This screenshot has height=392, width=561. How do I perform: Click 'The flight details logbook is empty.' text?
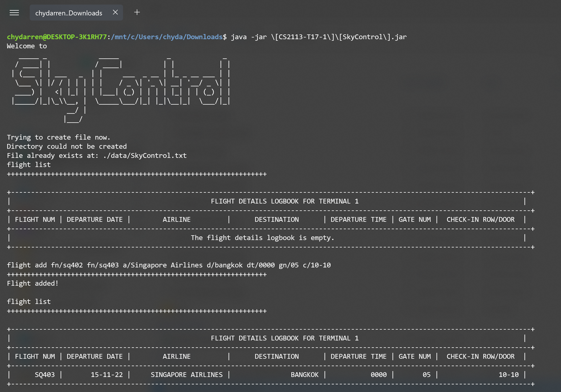coord(262,238)
